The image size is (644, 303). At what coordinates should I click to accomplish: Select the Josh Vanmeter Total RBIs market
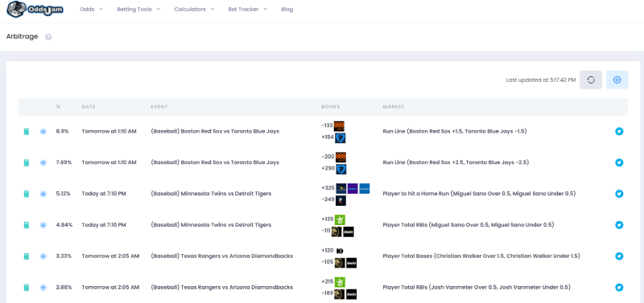pyautogui.click(x=477, y=288)
